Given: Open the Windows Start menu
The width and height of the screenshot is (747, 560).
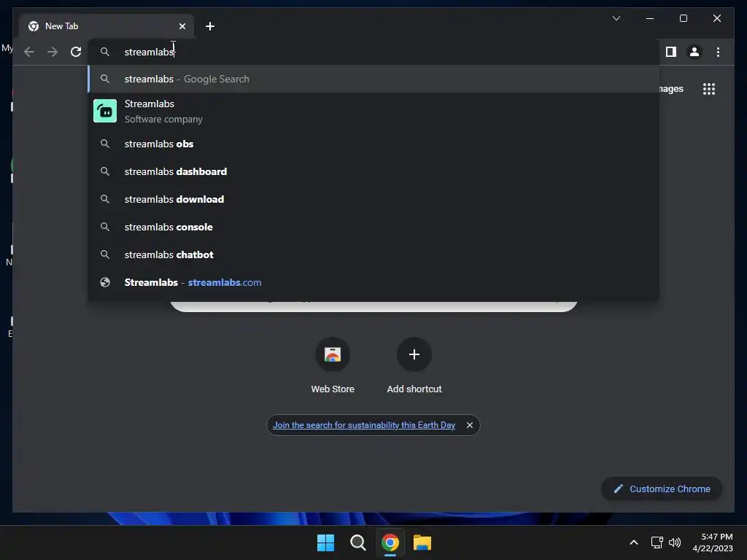Looking at the screenshot, I should pos(326,542).
